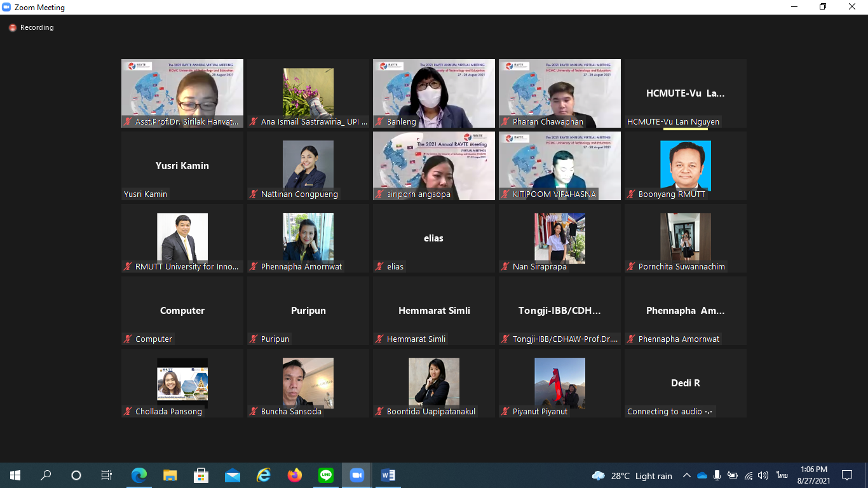Open Cortana circle on taskbar
Image resolution: width=868 pixels, height=488 pixels.
[x=76, y=475]
